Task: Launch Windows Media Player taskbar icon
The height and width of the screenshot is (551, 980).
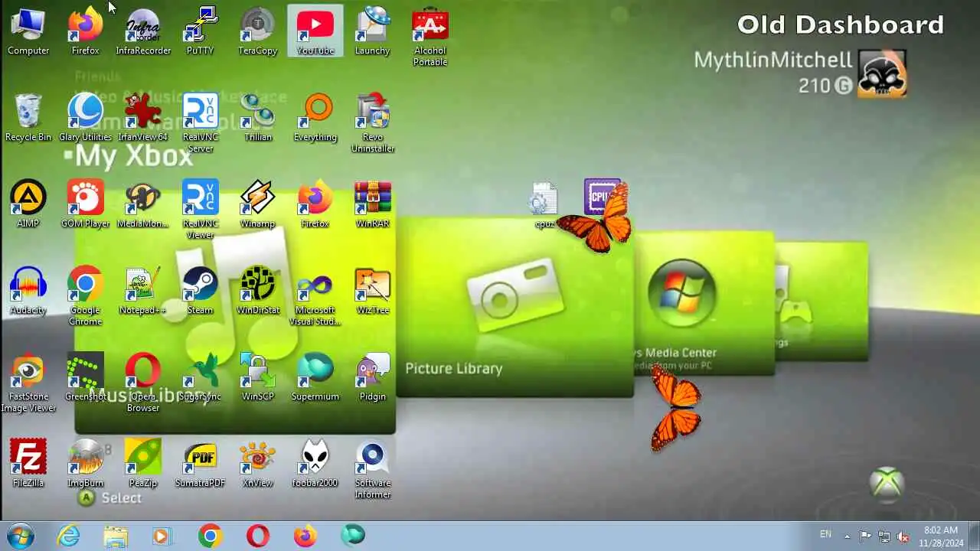Action: pos(162,536)
